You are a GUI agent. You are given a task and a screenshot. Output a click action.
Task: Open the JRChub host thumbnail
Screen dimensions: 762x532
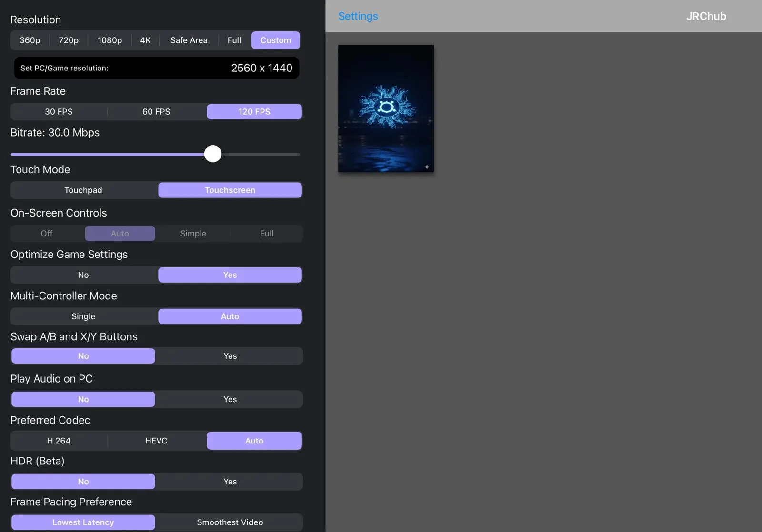coord(386,108)
